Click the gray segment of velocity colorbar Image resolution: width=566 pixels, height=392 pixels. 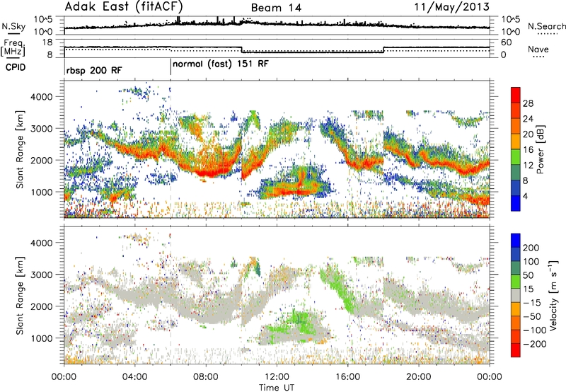point(516,295)
